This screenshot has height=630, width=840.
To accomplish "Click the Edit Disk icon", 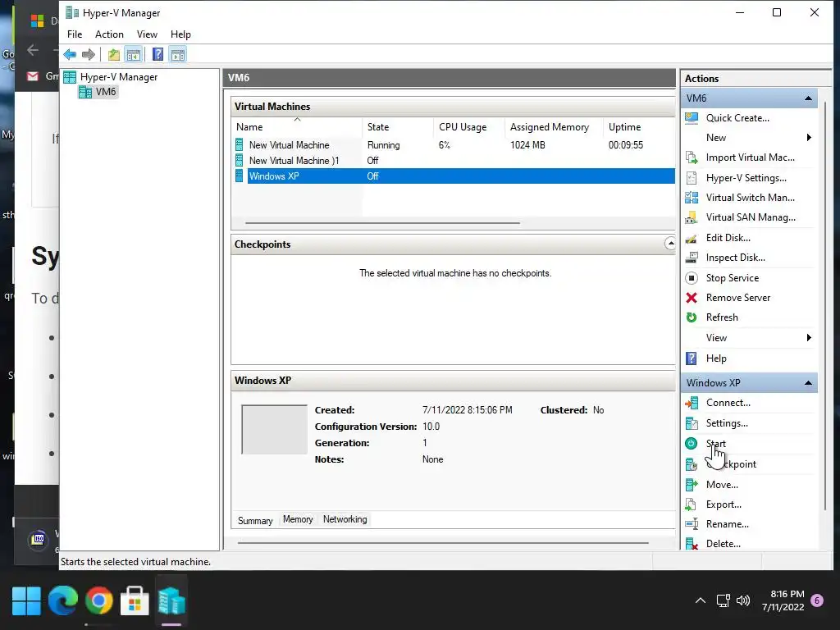I will [x=692, y=238].
